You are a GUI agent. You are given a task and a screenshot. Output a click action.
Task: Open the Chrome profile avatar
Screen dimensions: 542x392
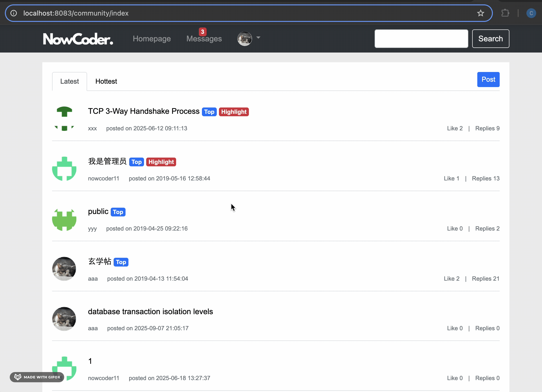coord(531,13)
